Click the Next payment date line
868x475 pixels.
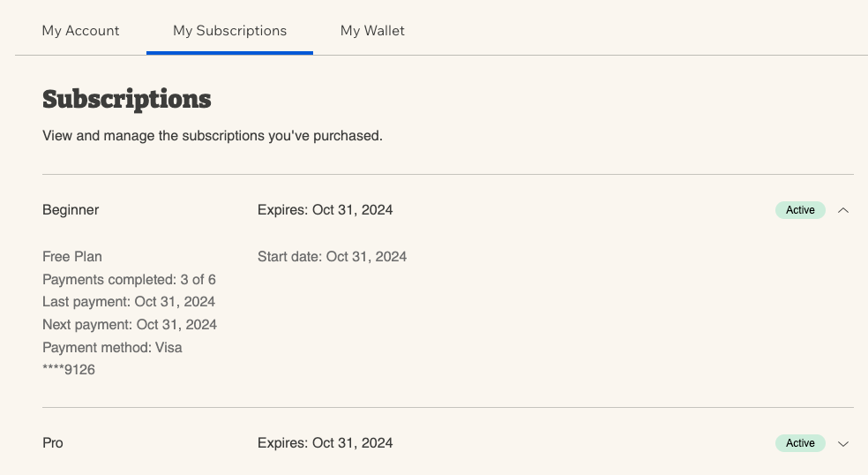point(130,324)
